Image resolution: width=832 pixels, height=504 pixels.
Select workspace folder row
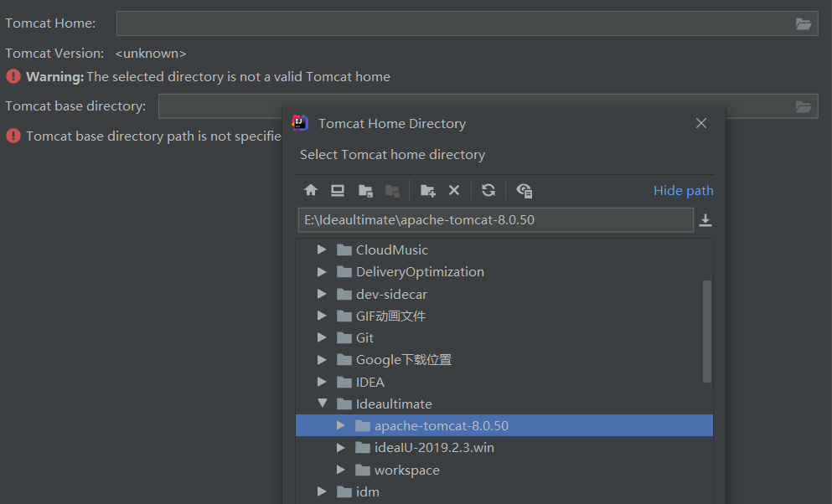(x=504, y=470)
